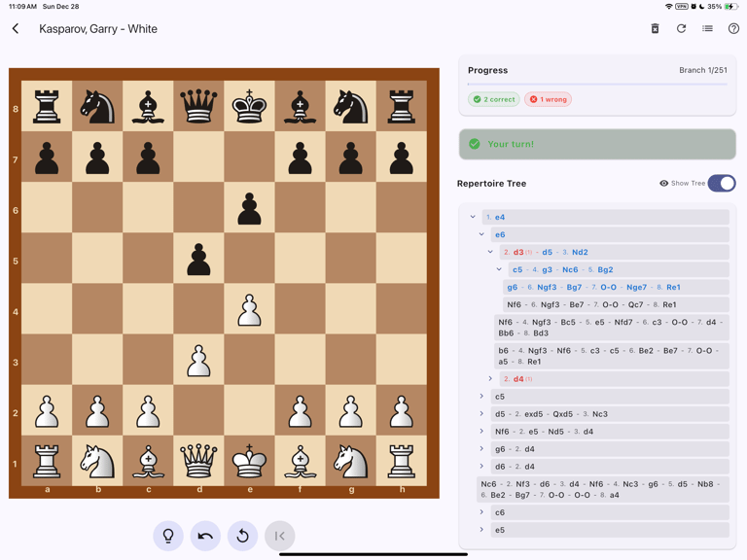Click the black queen on d8
The width and height of the screenshot is (747, 560).
tap(198, 106)
